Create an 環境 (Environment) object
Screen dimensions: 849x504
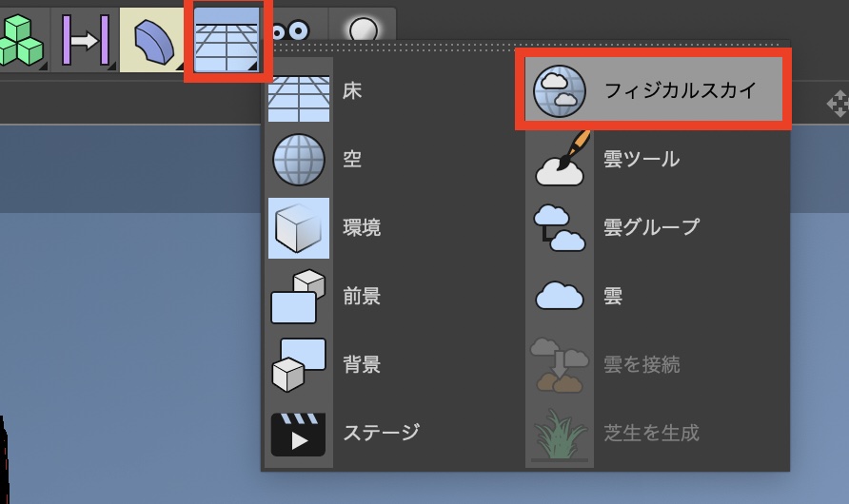coord(362,228)
